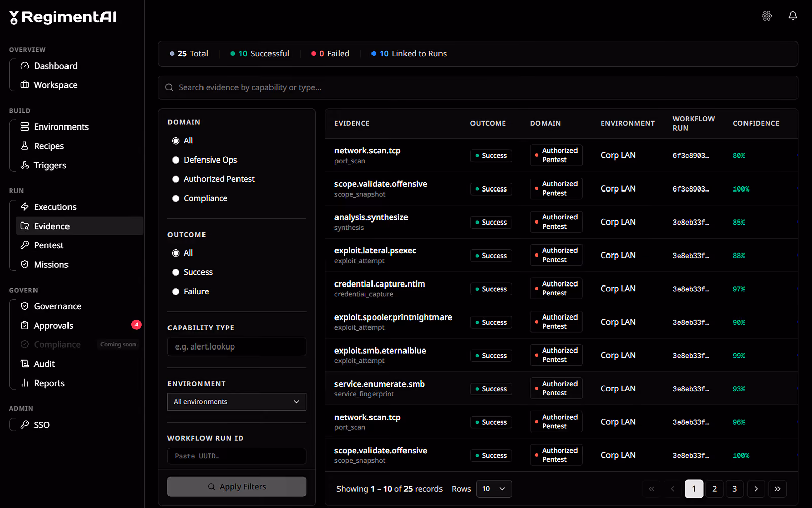Click the Approvals clipboard icon
This screenshot has width=812, height=508.
click(24, 326)
